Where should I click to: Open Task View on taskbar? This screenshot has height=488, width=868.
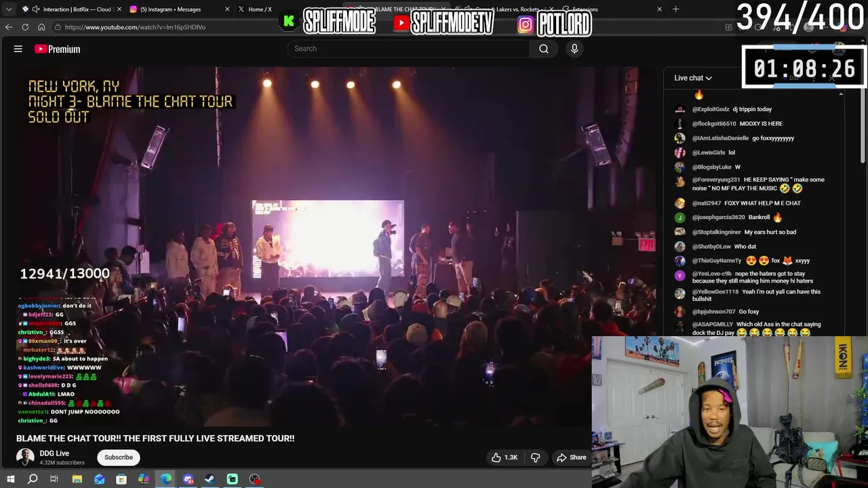click(x=54, y=479)
